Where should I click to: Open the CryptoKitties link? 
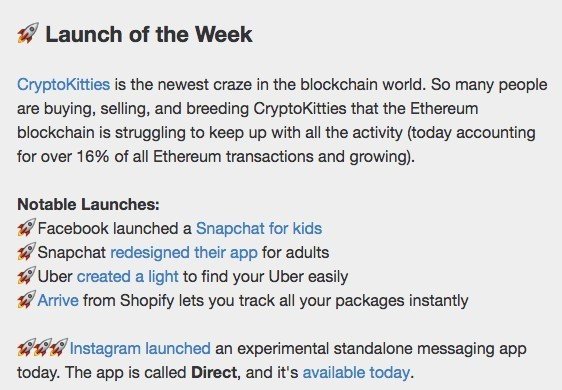(x=63, y=85)
